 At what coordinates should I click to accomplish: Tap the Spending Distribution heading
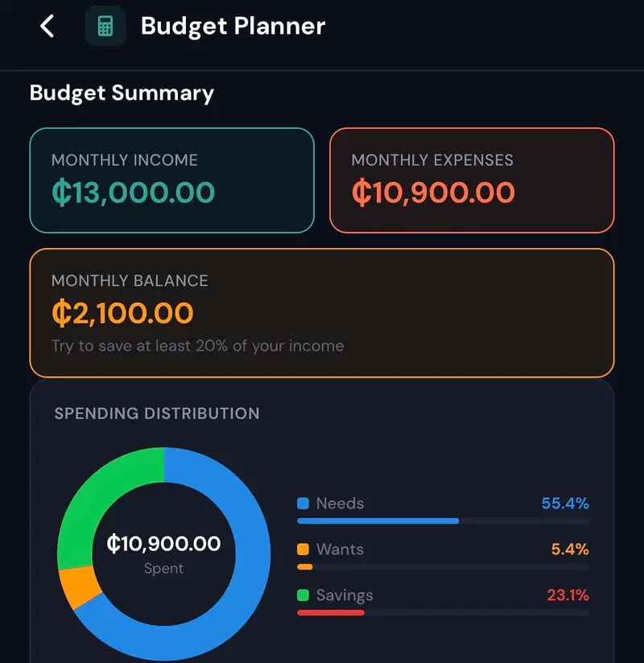157,413
